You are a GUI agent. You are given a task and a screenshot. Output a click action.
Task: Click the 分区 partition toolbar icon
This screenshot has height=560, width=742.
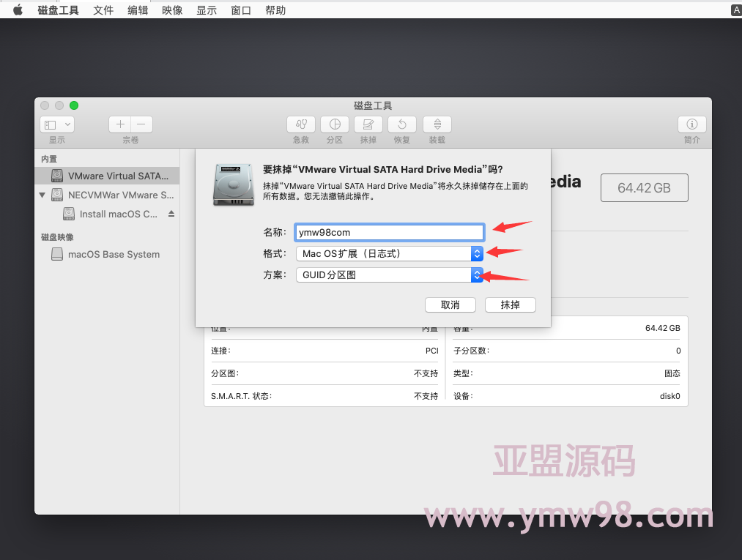[335, 124]
